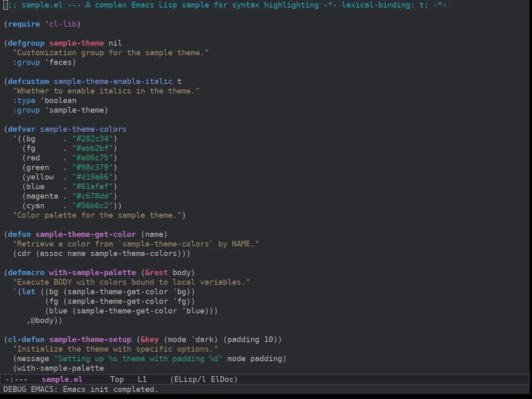Click the color string "#61afef"
Image resolution: width=532 pixels, height=399 pixels.
pos(93,187)
